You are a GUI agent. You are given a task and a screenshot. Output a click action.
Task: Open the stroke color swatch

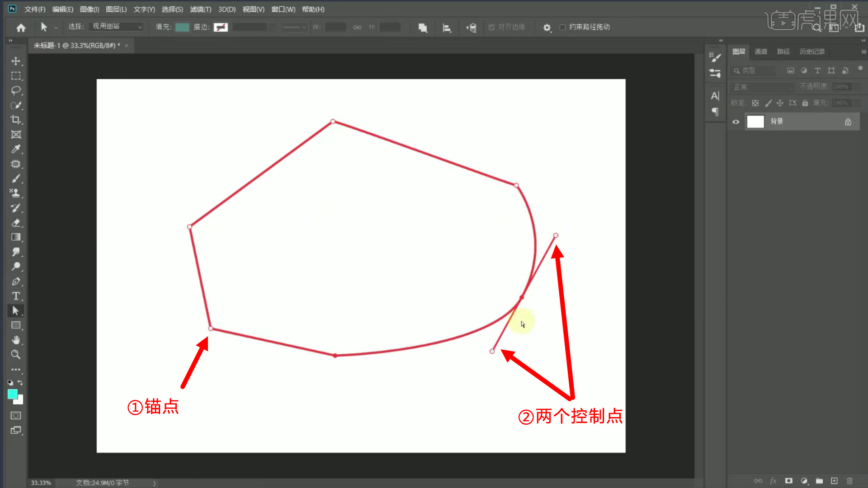tap(221, 27)
